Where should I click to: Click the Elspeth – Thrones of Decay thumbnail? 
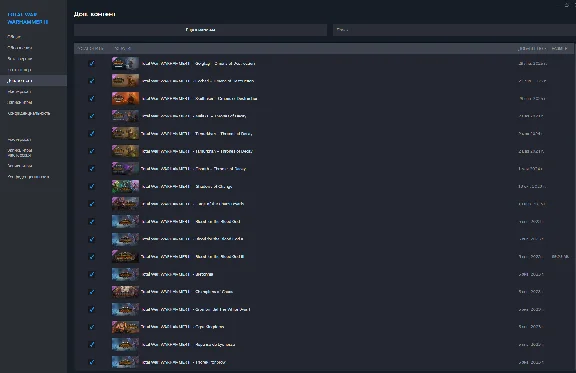point(125,169)
